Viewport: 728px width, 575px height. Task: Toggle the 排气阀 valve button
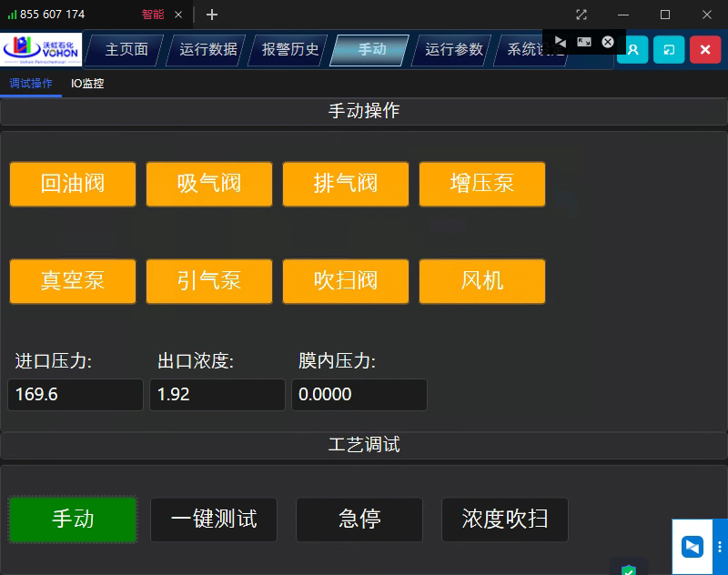click(x=346, y=184)
